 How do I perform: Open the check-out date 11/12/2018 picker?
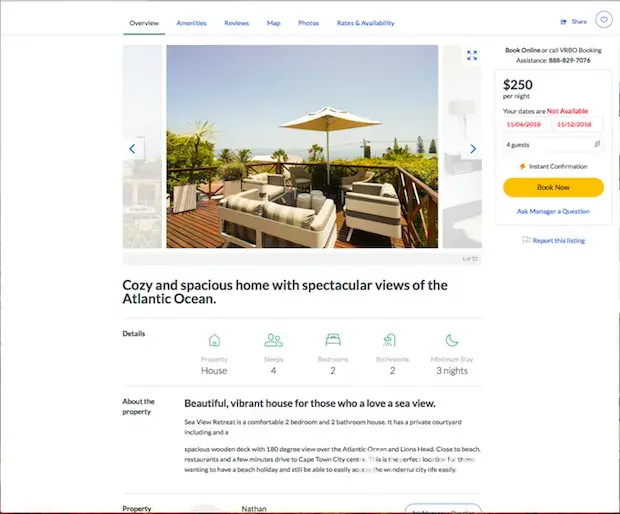[x=578, y=124]
